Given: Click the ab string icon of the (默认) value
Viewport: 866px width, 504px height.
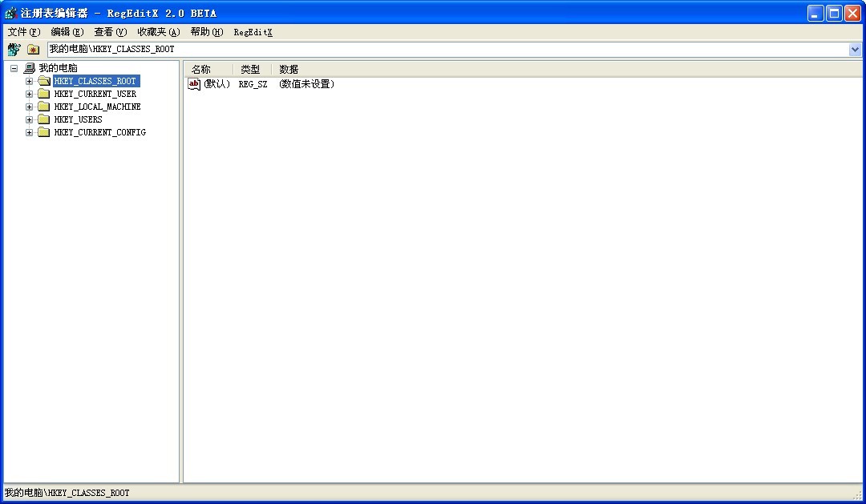Looking at the screenshot, I should click(x=194, y=84).
